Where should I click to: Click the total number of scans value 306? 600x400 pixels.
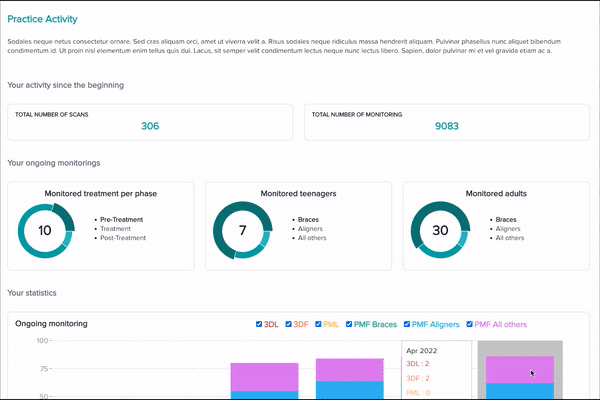[x=150, y=126]
